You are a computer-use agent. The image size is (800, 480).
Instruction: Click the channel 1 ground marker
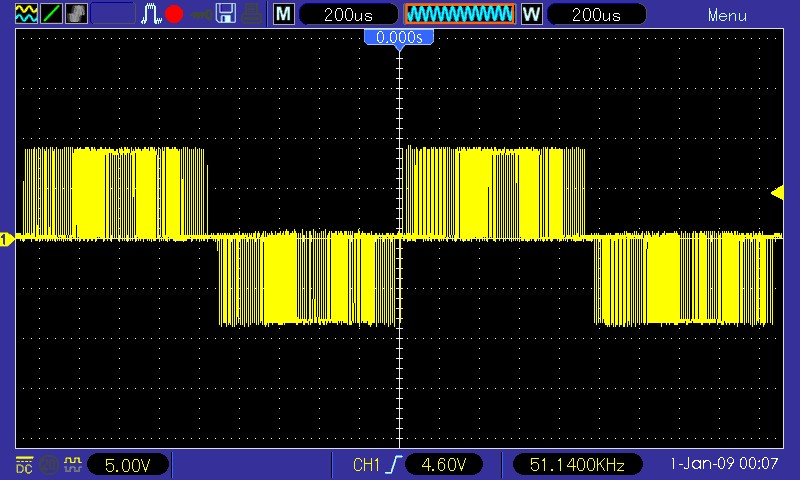7,239
